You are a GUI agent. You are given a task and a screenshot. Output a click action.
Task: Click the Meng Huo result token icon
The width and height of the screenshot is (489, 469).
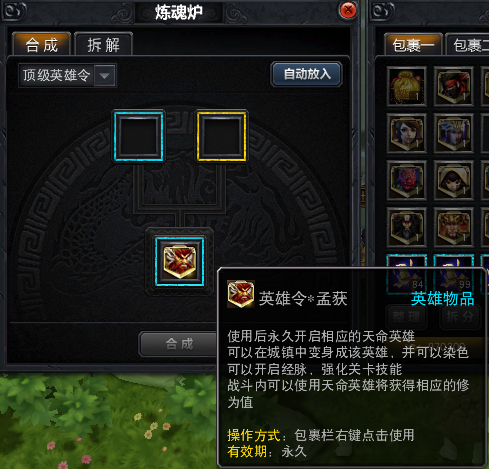click(180, 262)
